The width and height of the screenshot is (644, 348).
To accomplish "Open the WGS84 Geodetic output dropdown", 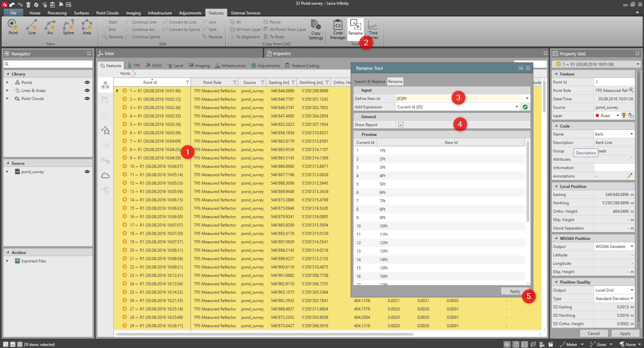I will [631, 246].
